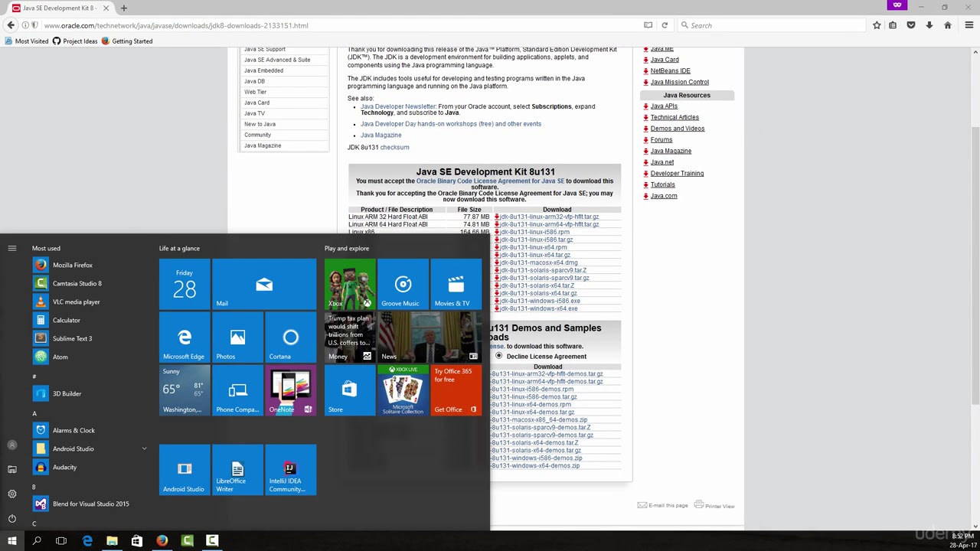Image resolution: width=980 pixels, height=551 pixels.
Task: Open Getting Started bookmark
Action: click(x=127, y=41)
